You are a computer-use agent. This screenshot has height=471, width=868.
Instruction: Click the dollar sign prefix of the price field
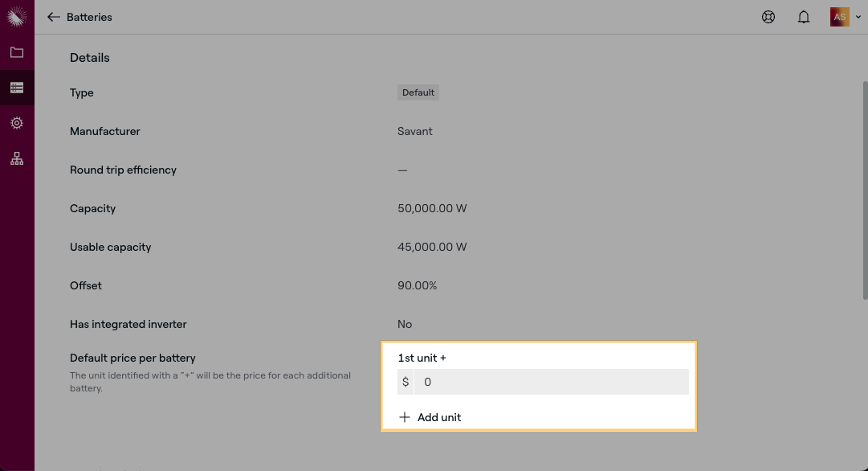405,382
